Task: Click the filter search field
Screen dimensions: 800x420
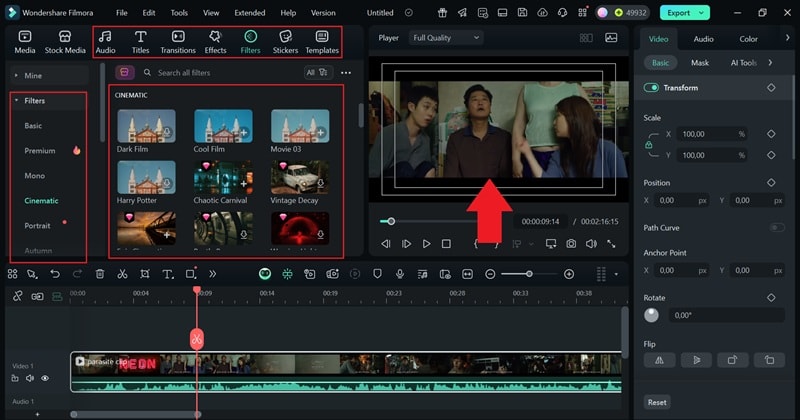Action: (x=219, y=73)
